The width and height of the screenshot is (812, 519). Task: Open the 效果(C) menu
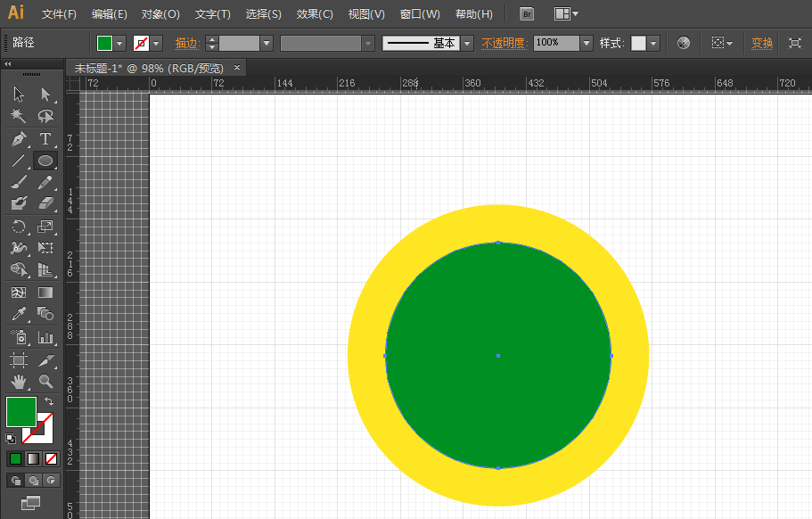(314, 14)
